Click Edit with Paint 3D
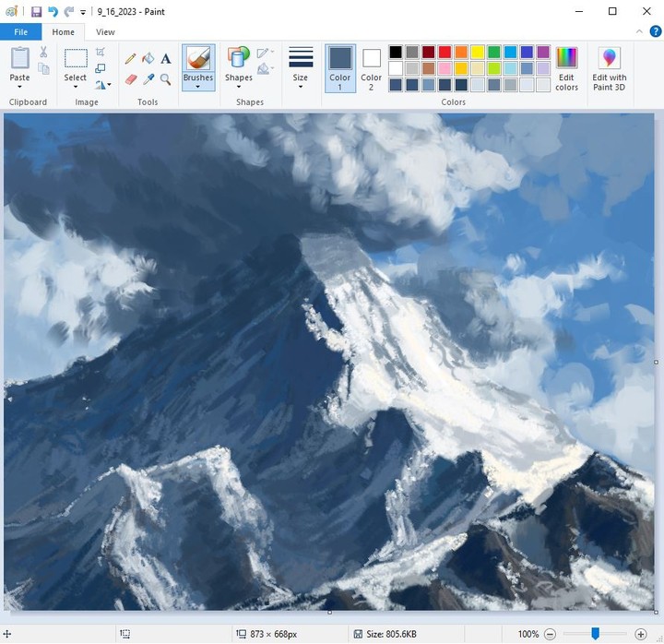This screenshot has width=664, height=644. click(x=609, y=69)
